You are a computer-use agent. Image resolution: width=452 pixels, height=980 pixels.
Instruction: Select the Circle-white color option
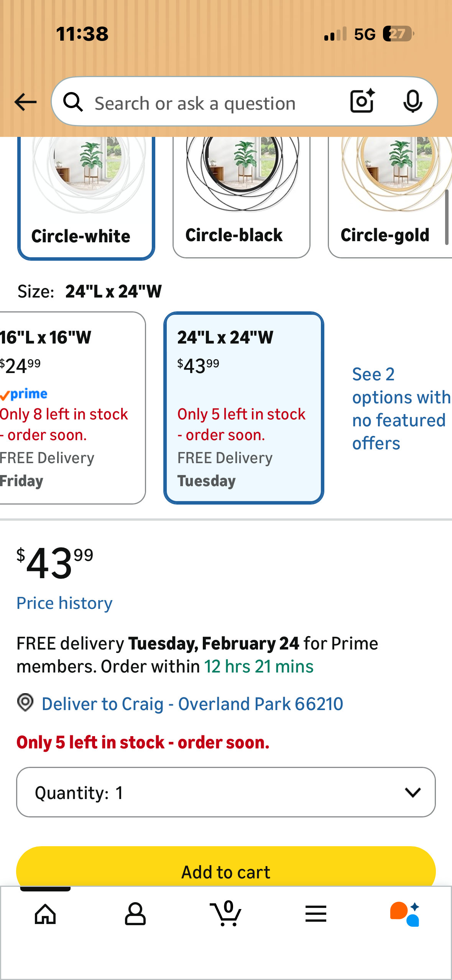click(x=86, y=198)
